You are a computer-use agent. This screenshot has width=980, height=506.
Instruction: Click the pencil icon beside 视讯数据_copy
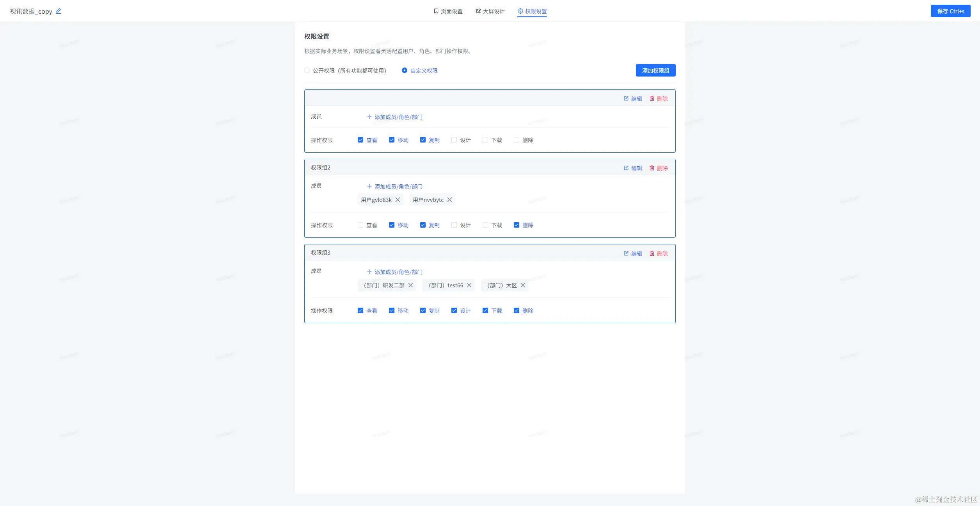coord(59,11)
